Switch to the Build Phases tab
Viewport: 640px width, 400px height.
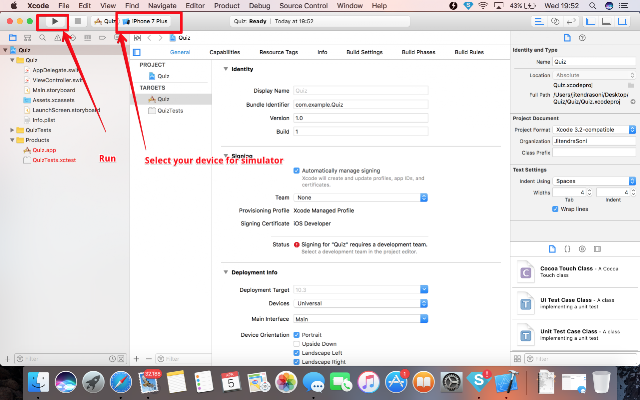(418, 52)
